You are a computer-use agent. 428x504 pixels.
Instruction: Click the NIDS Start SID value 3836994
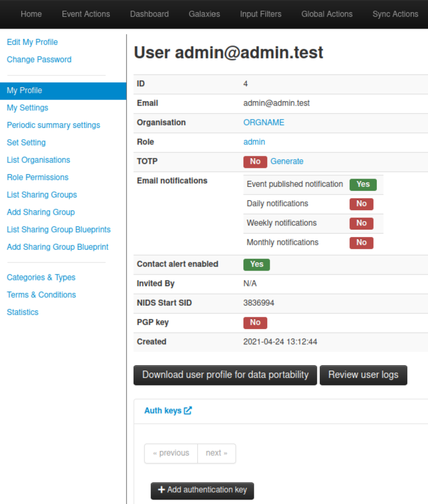point(259,303)
